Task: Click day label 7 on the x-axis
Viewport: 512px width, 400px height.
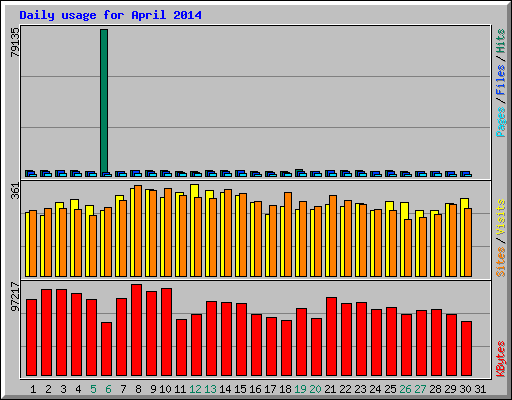Action: [123, 389]
